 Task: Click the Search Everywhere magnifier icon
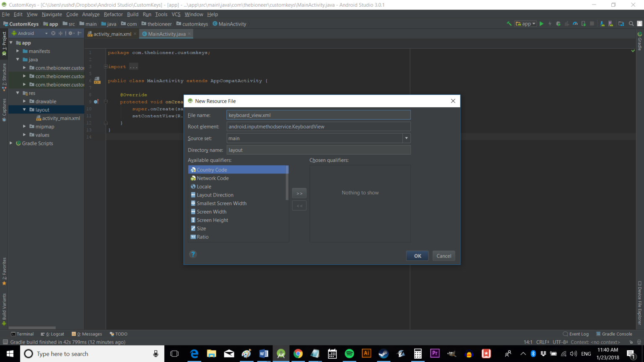coord(631,24)
